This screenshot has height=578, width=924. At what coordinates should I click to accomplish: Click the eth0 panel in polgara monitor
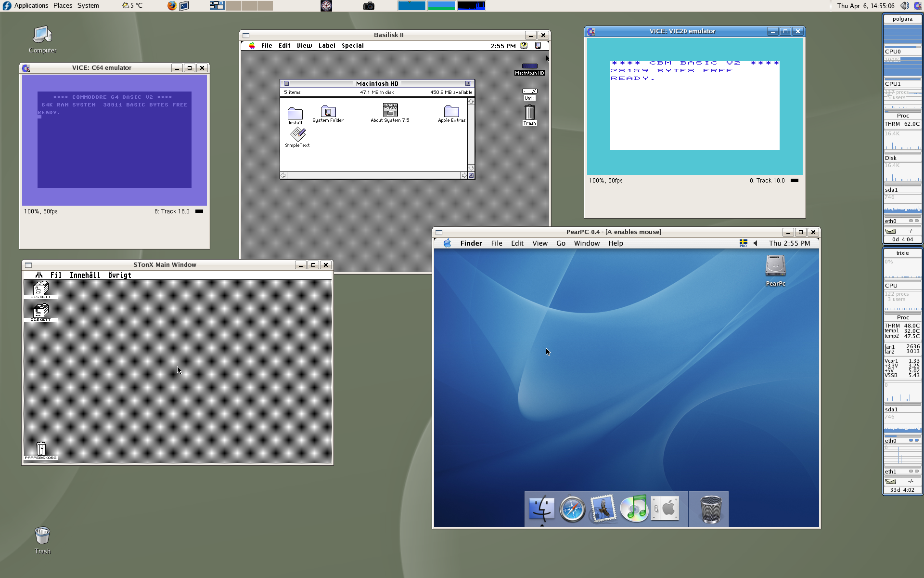(x=902, y=221)
